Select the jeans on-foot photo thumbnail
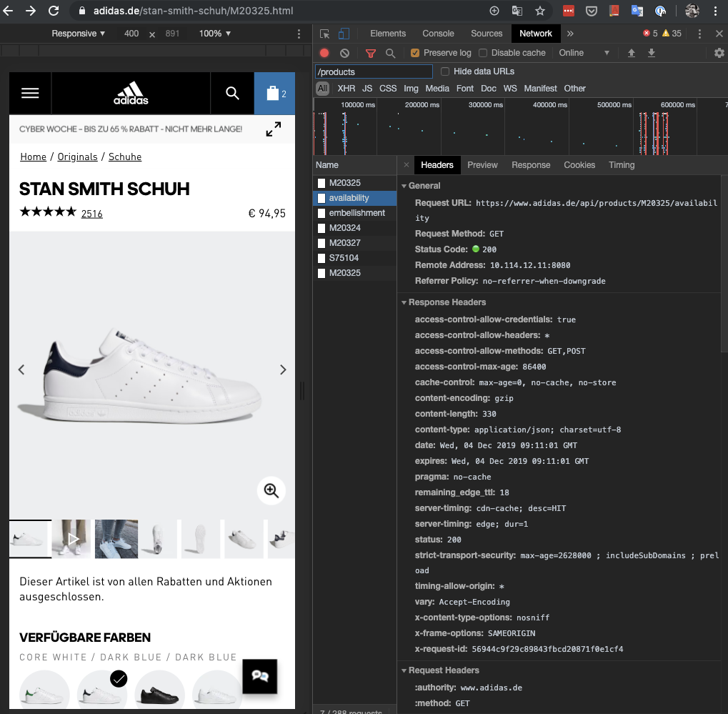The height and width of the screenshot is (714, 728). [x=116, y=539]
